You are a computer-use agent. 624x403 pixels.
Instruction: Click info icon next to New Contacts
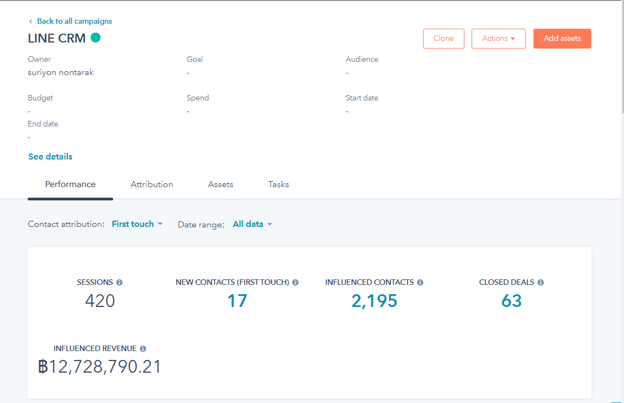(x=296, y=283)
